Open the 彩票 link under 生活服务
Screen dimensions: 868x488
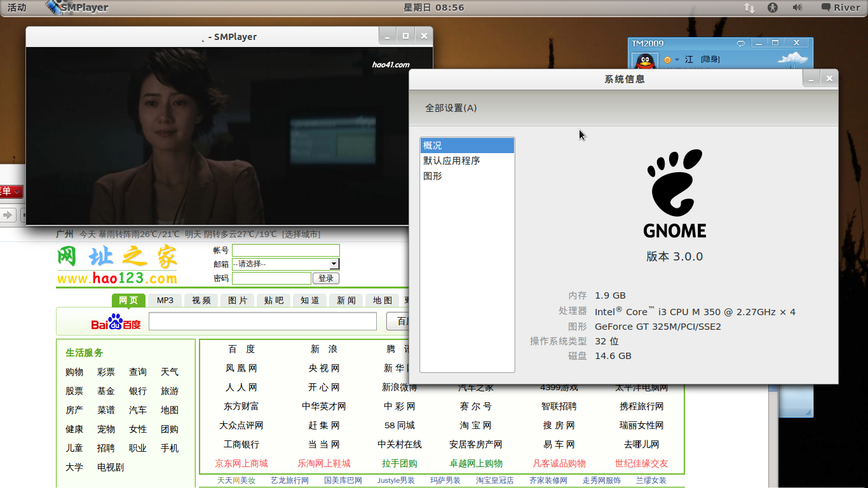point(106,372)
